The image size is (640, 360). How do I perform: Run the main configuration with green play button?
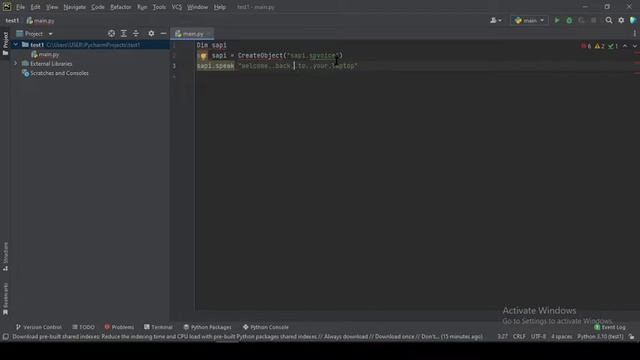coord(557,20)
